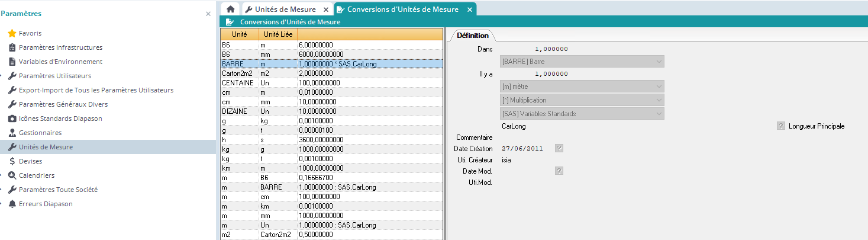Click the bell icon for Erreurs Diapason
Viewport: 868px width, 240px height.
(x=12, y=204)
